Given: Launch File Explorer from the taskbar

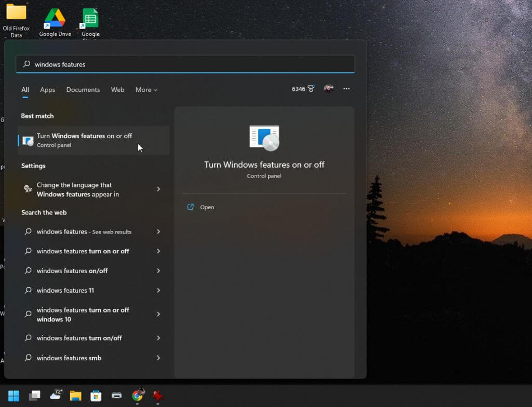Looking at the screenshot, I should click(76, 396).
